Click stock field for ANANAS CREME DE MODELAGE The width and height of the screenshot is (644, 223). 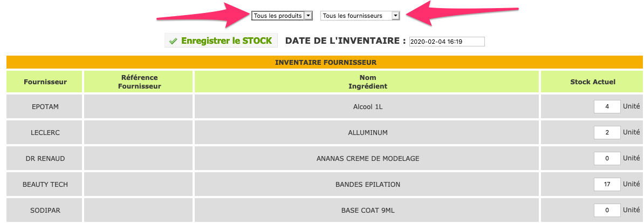607,158
